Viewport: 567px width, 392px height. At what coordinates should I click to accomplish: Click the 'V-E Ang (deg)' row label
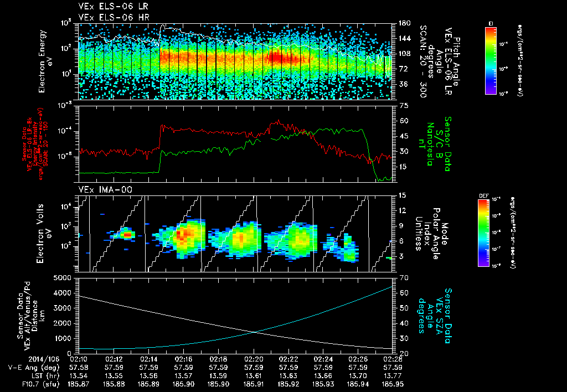33,368
